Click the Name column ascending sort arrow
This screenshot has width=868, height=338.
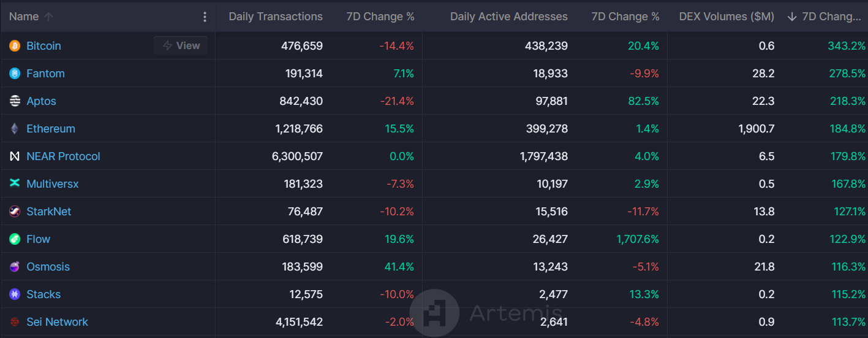48,17
